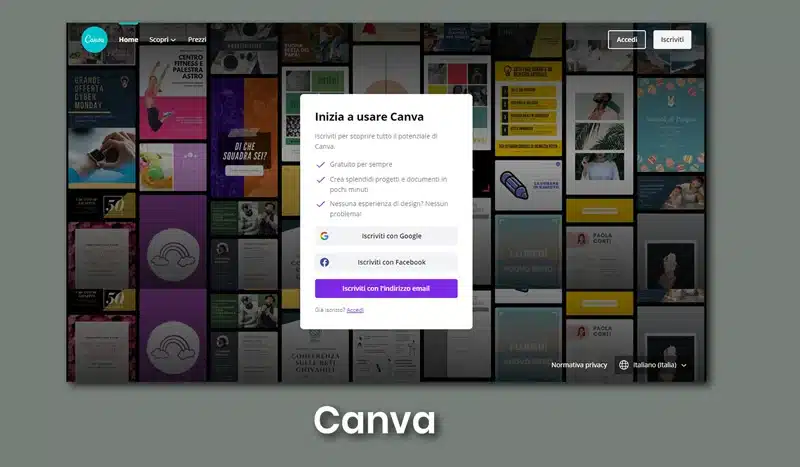Click the 'Inizia a usare Canva' heading
Screen dimensions: 800x467
pos(369,116)
